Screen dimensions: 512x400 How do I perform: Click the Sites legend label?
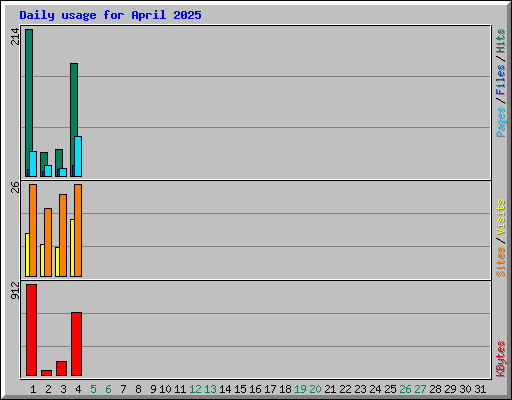pos(501,262)
